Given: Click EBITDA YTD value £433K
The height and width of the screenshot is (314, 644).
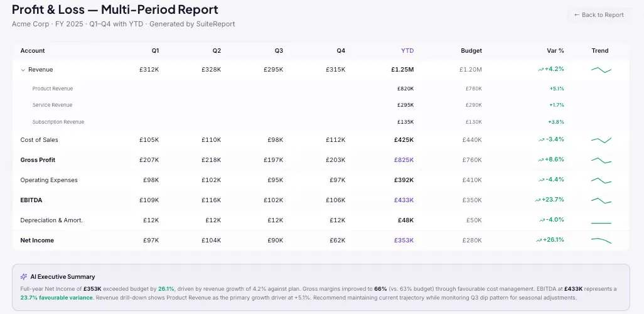Looking at the screenshot, I should (x=404, y=200).
